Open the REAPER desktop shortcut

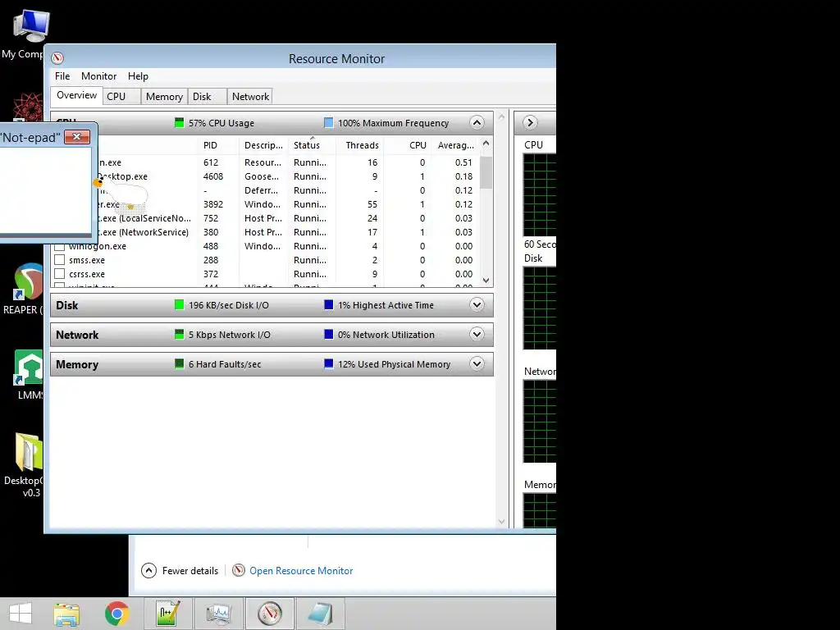[24, 288]
